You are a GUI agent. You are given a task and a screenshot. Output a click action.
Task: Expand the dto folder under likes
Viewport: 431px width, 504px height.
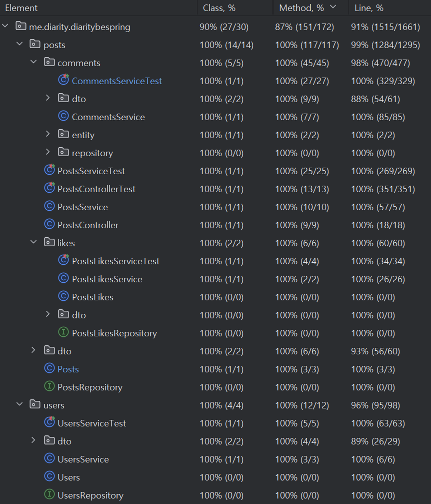pyautogui.click(x=48, y=314)
